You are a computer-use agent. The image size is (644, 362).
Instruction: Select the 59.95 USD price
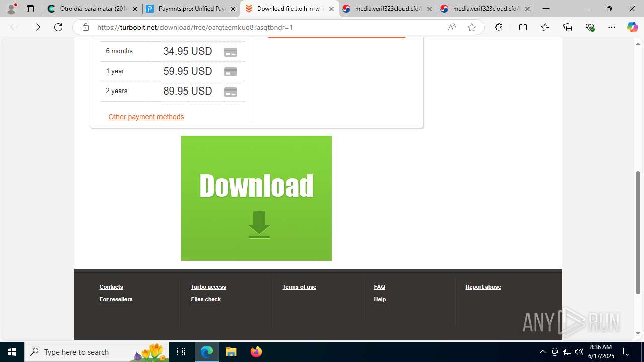188,71
